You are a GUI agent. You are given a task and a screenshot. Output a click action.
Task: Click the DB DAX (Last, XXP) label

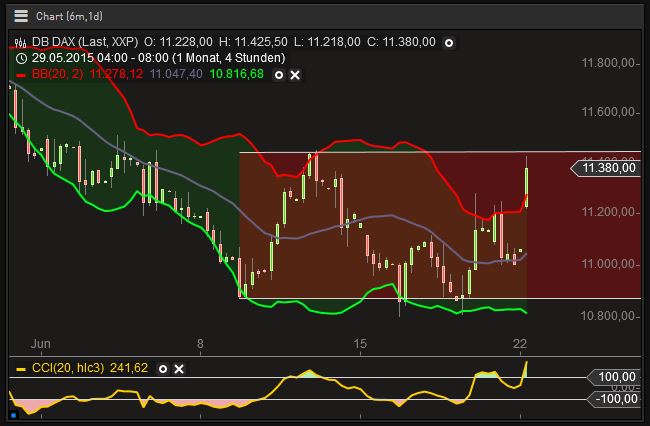coord(82,42)
